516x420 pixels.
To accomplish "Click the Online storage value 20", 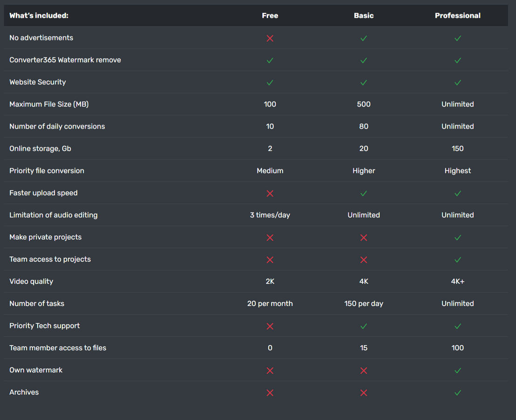I will [364, 149].
